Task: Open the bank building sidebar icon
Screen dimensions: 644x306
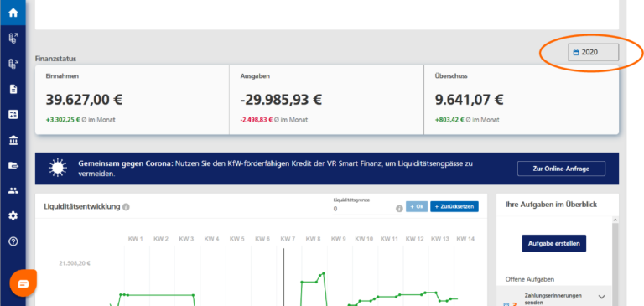Action: tap(13, 141)
